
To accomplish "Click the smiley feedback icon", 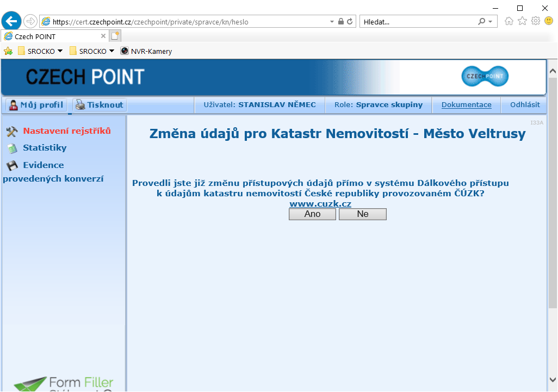I will [x=548, y=21].
